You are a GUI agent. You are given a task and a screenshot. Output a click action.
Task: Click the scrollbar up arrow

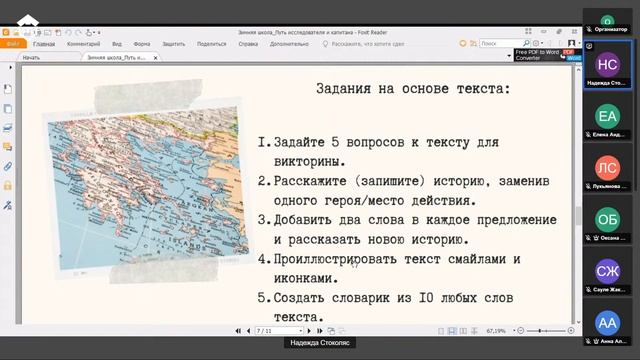[578, 70]
